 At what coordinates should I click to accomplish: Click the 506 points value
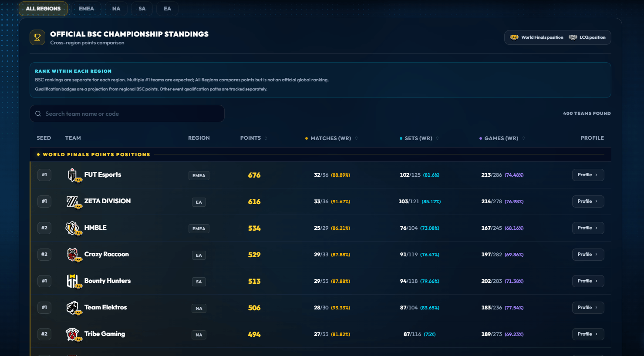coord(254,308)
